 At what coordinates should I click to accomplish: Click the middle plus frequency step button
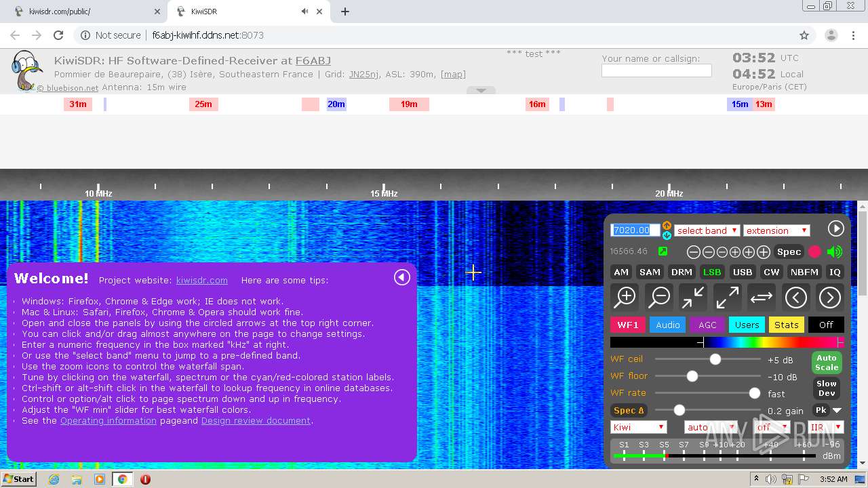click(749, 252)
